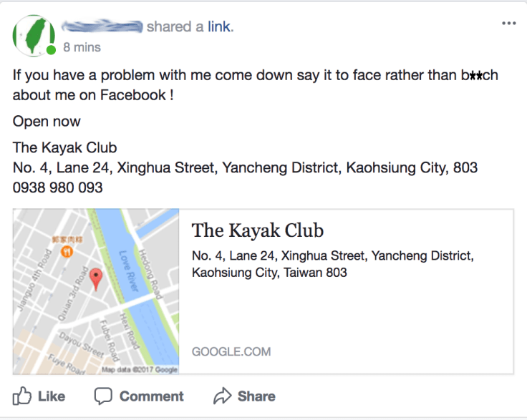527x420 pixels.
Task: Click the orange restaurant icon on map
Action: coord(67,251)
